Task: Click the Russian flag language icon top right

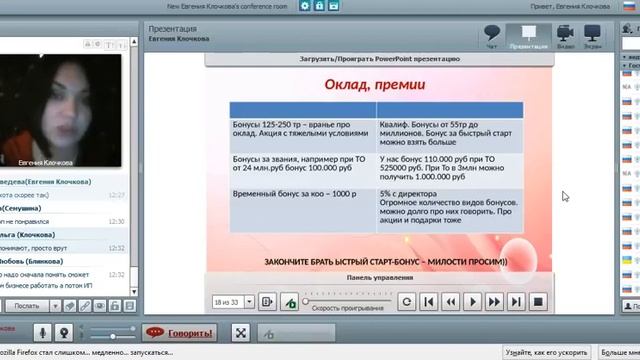Action: pyautogui.click(x=629, y=6)
